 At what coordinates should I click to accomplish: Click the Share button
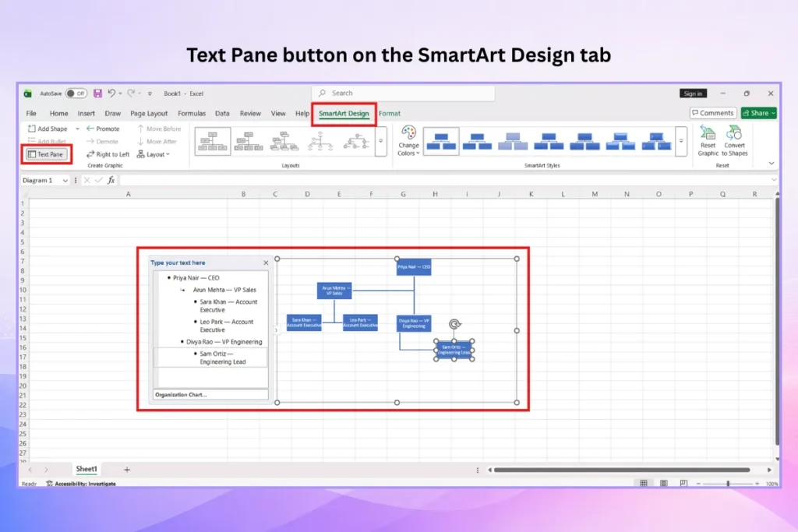(x=758, y=113)
